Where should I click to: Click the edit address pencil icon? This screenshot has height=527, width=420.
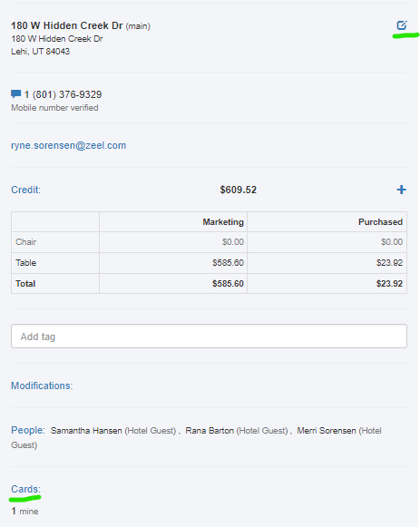[x=402, y=25]
